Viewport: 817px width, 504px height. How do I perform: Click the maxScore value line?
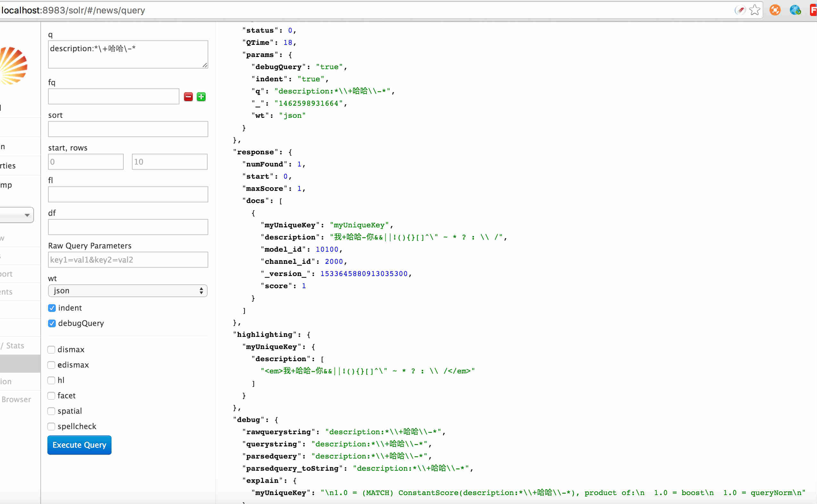point(274,188)
